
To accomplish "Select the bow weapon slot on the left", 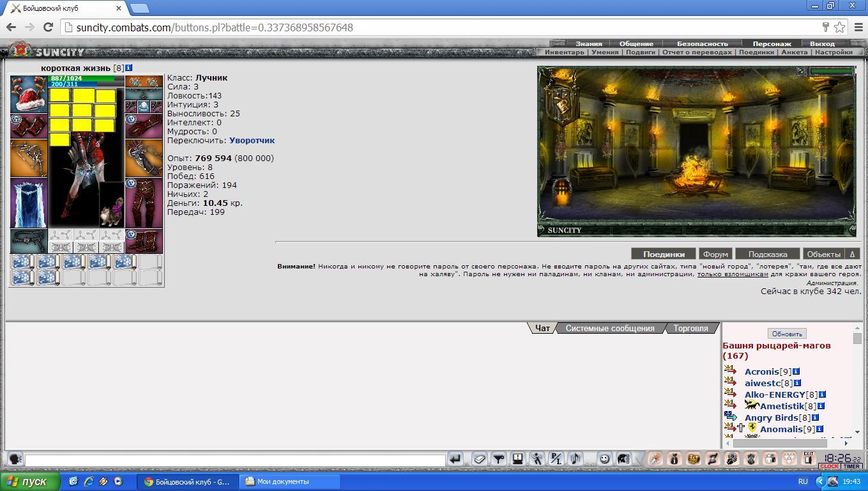I will tap(29, 158).
